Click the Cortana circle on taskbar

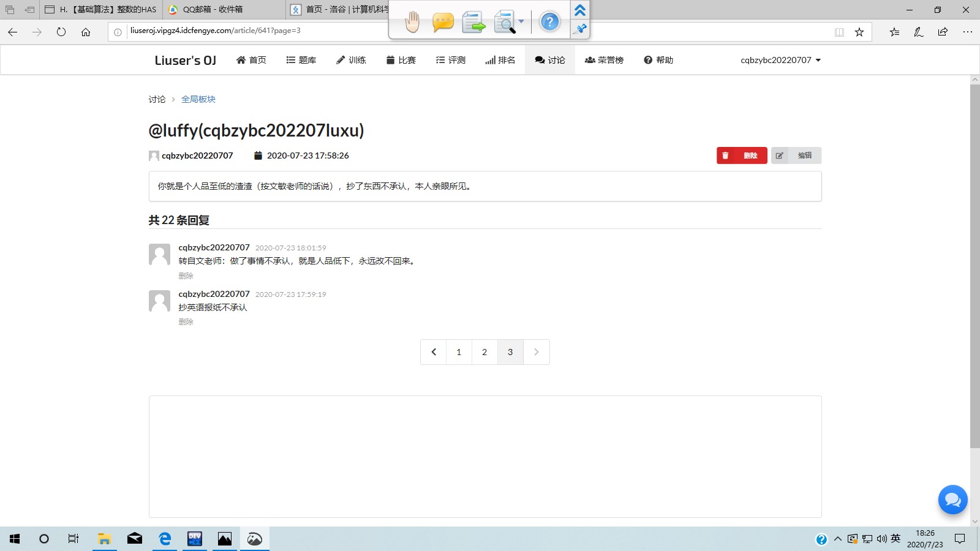tap(44, 539)
